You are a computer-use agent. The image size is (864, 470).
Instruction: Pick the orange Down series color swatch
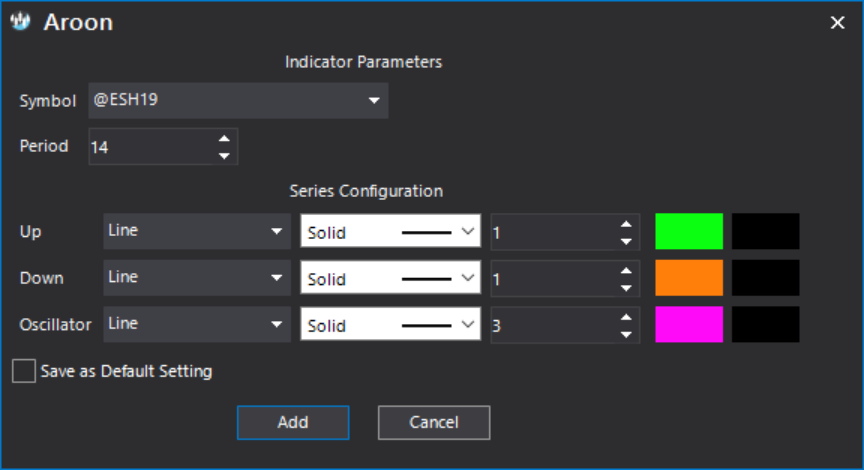tap(689, 278)
